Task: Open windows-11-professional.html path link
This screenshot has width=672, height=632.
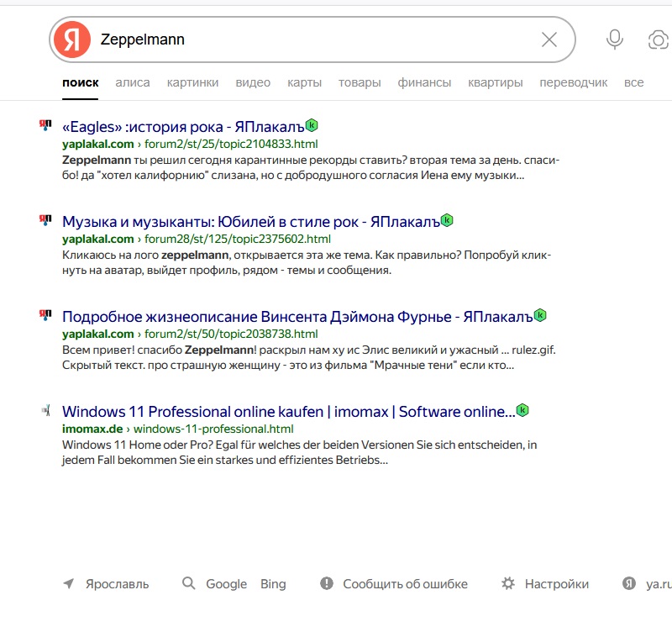Action: tap(213, 429)
